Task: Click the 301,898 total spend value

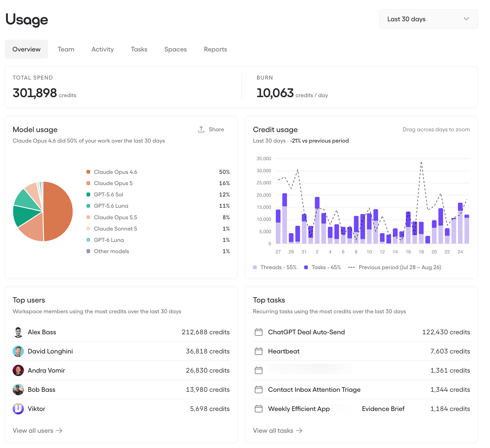Action: pos(35,93)
